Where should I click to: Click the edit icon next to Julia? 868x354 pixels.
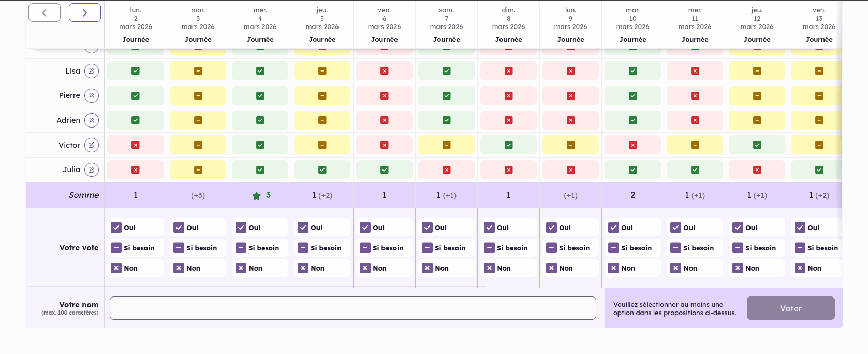pyautogui.click(x=92, y=169)
